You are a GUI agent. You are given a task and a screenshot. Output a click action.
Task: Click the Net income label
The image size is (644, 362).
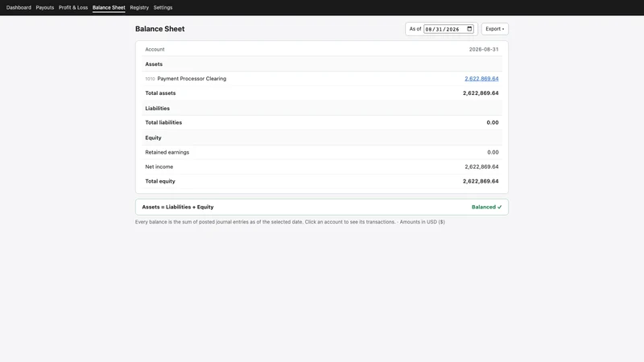[x=159, y=167]
